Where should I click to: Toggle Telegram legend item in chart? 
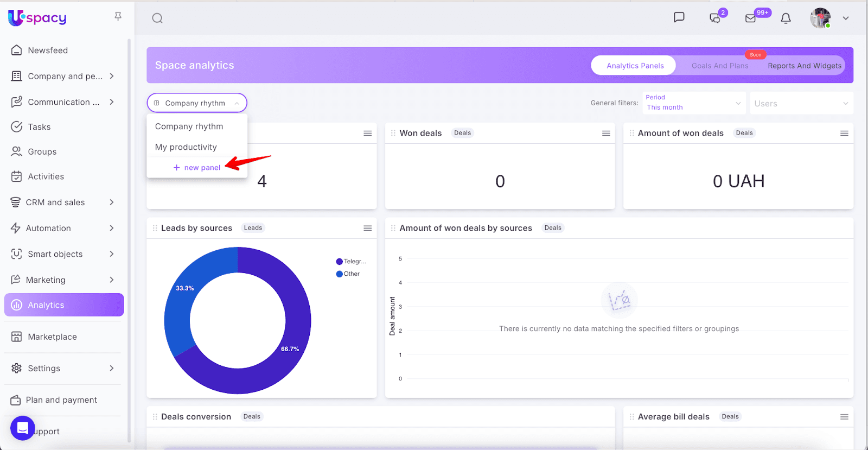[351, 262]
